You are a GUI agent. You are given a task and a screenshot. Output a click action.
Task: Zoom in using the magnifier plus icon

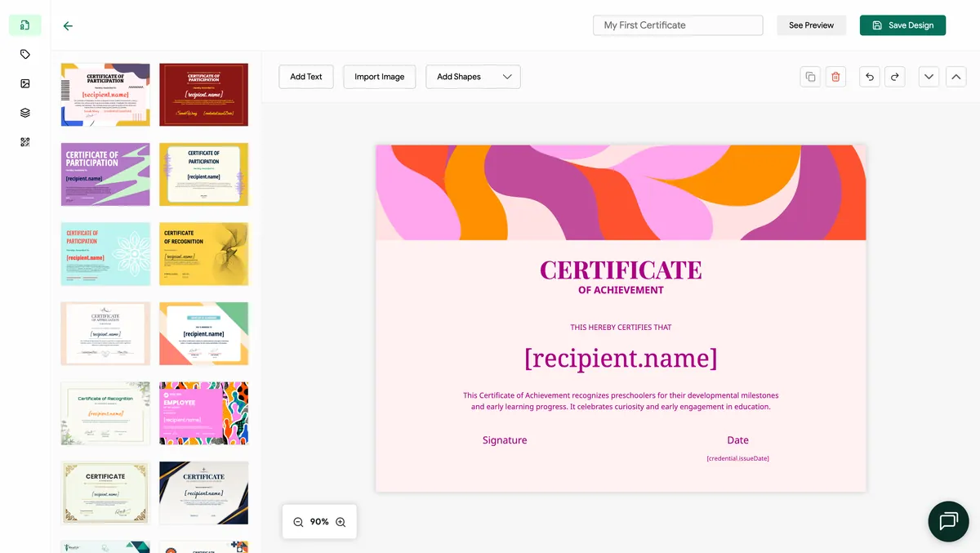pos(341,521)
